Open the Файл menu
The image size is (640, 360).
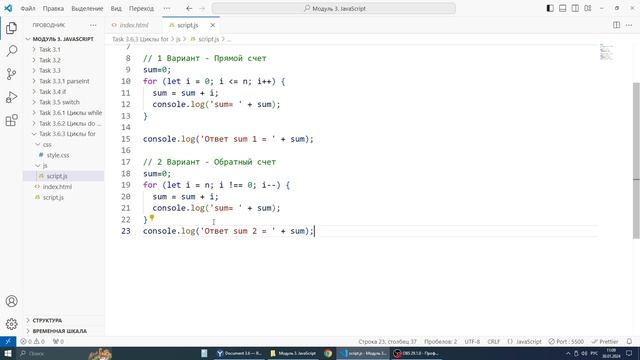click(28, 8)
